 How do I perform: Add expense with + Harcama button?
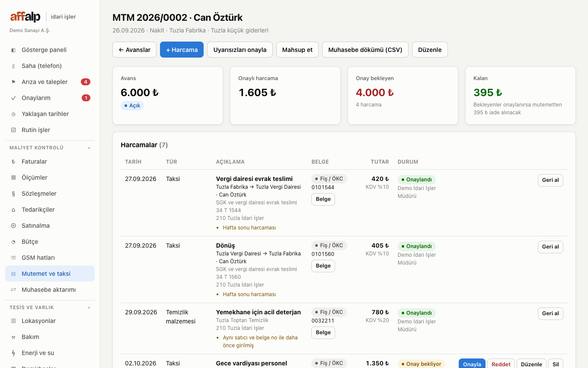pos(182,50)
